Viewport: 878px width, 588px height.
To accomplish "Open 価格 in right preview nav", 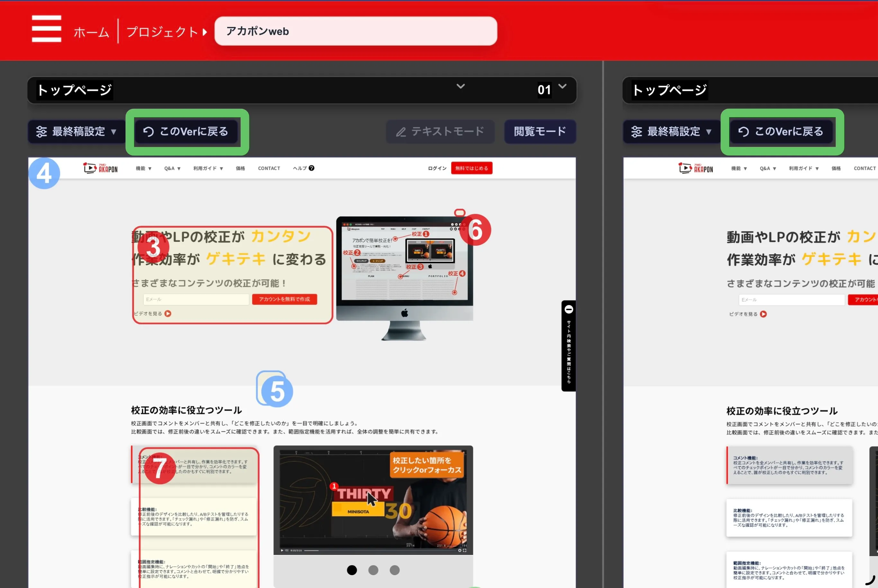I will point(836,169).
